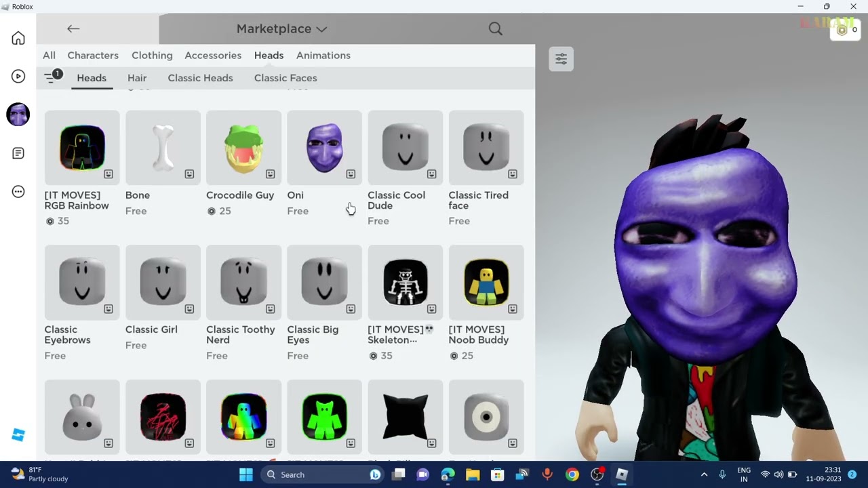Open the filter icon with badge 1
Viewport: 868px width, 488px height.
52,77
